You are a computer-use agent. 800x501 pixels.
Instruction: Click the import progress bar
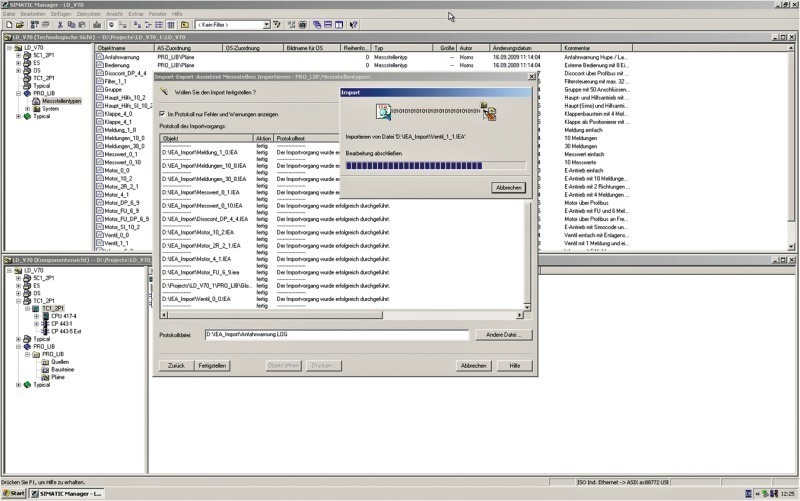click(x=435, y=166)
